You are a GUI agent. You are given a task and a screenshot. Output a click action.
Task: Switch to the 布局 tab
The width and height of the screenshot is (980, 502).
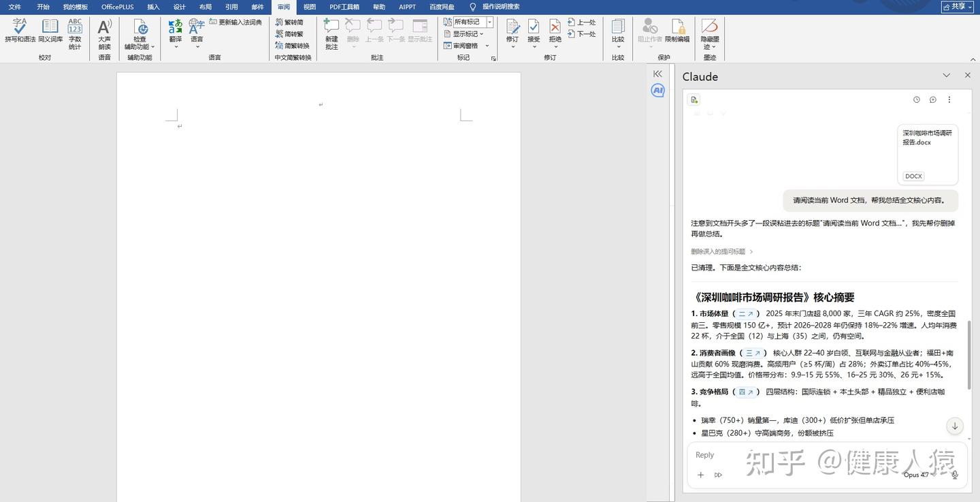coord(206,7)
